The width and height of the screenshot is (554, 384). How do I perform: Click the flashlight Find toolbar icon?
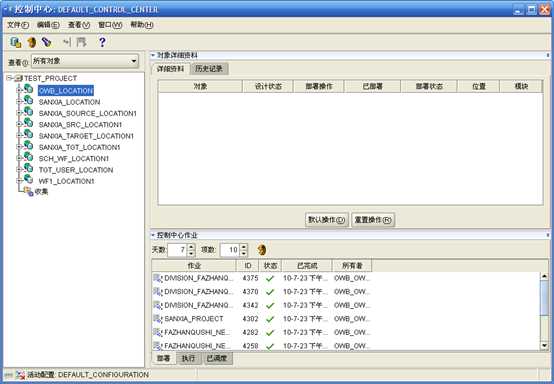(46, 42)
